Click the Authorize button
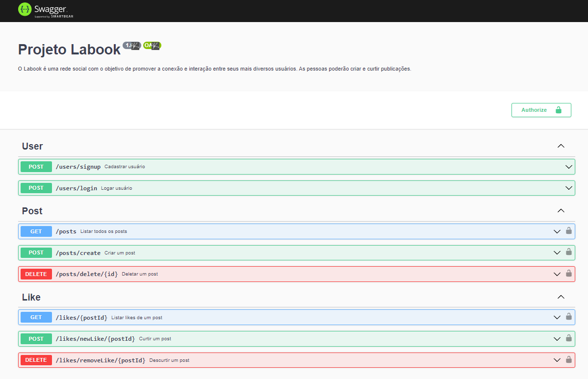The image size is (588, 379). (535, 110)
